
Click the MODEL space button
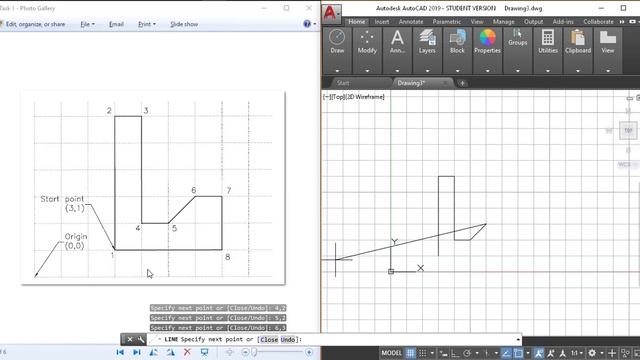coord(392,353)
